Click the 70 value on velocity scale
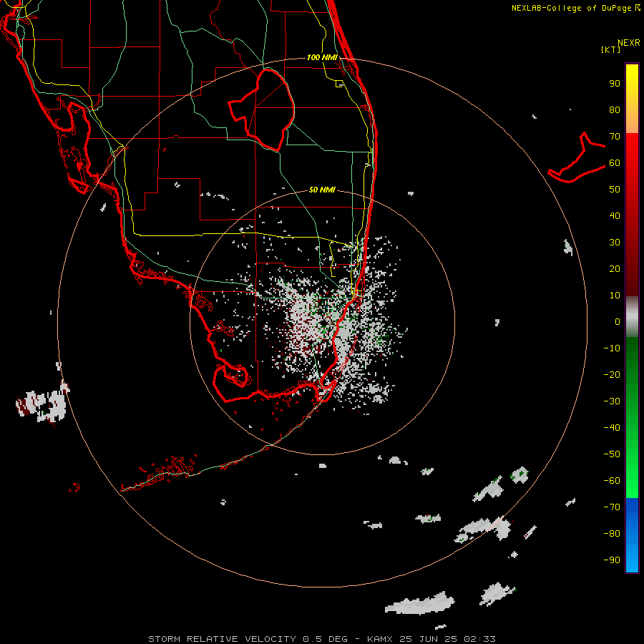Viewport: 644px width, 644px height. tap(615, 137)
